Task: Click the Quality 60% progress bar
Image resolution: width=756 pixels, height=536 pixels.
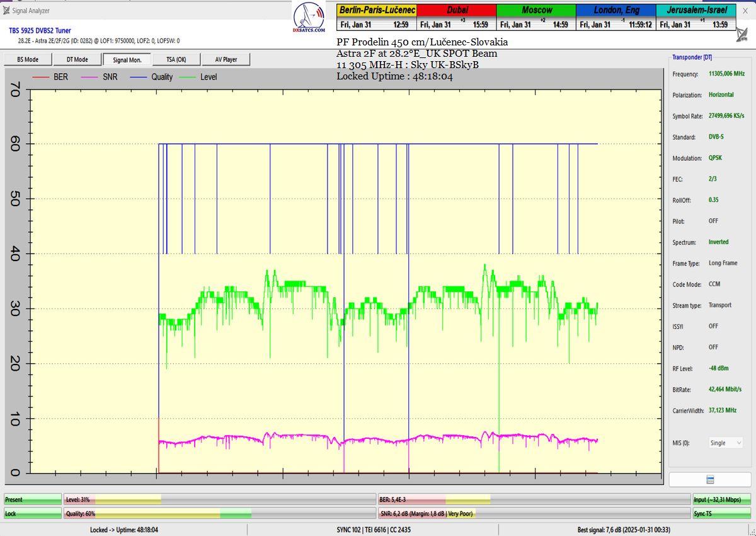Action: 219,514
